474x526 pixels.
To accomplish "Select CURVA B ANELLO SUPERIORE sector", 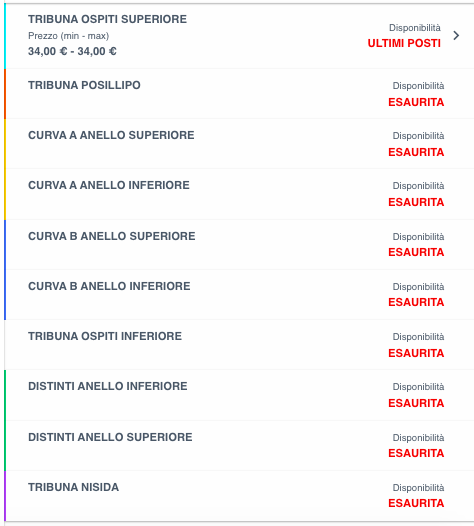I will (240, 244).
